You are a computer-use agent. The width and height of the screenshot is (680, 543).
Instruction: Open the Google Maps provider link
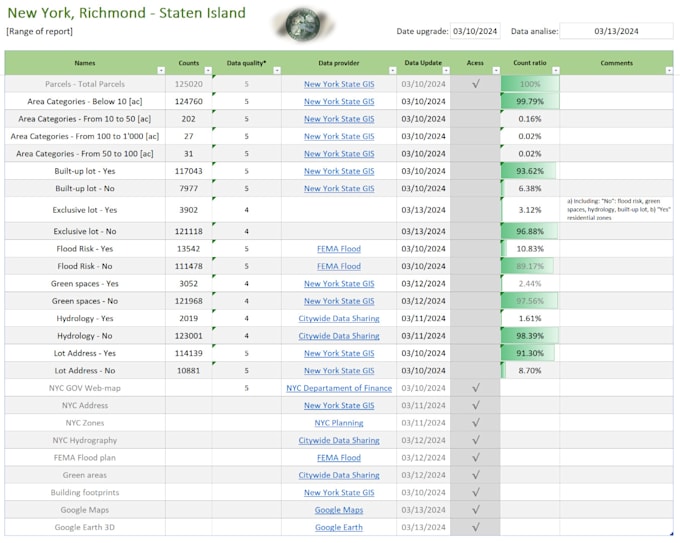click(x=339, y=510)
